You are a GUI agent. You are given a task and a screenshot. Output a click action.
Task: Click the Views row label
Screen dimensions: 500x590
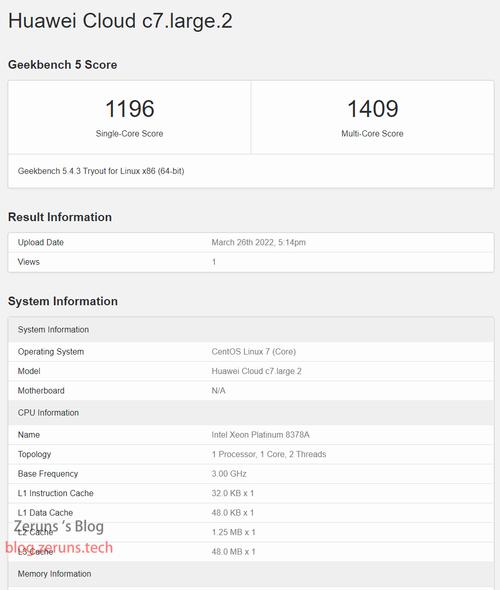pyautogui.click(x=29, y=262)
